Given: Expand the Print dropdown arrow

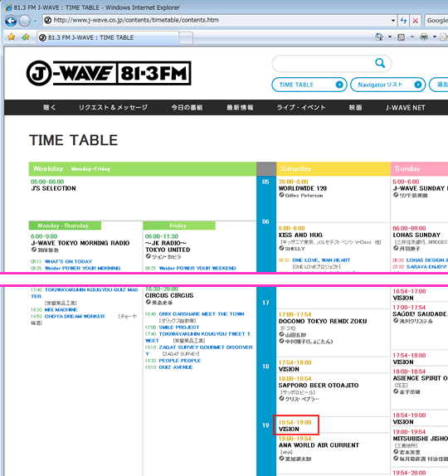Looking at the screenshot, I should click(x=435, y=37).
